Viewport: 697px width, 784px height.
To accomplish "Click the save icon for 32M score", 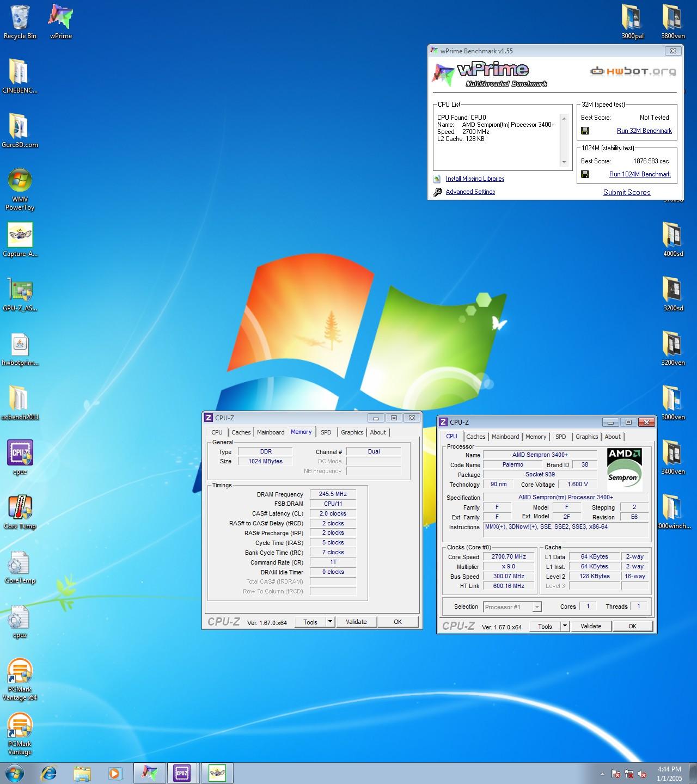I will click(585, 131).
